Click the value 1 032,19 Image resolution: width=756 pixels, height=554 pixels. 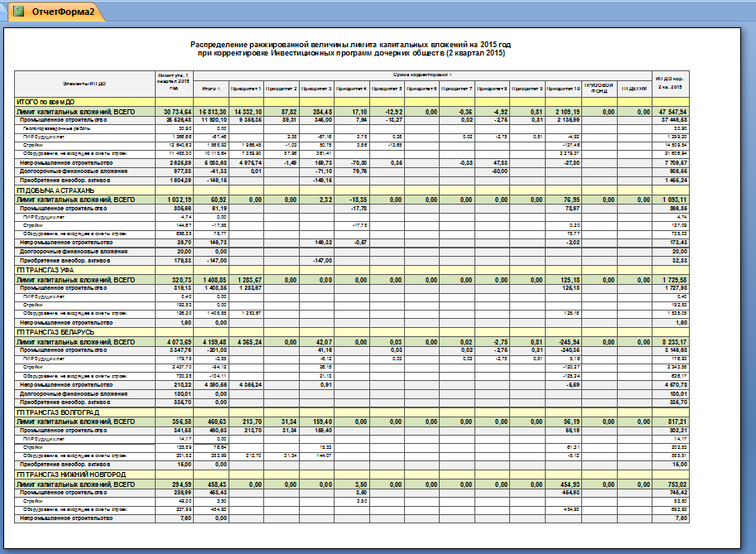180,200
